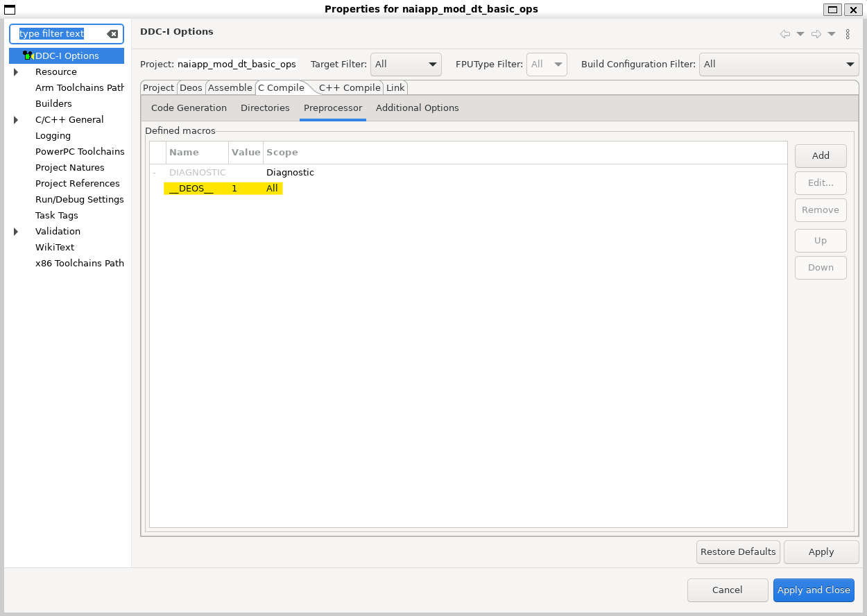Expand the C/C++ General node
Image resolution: width=867 pixels, height=616 pixels.
pyautogui.click(x=16, y=120)
